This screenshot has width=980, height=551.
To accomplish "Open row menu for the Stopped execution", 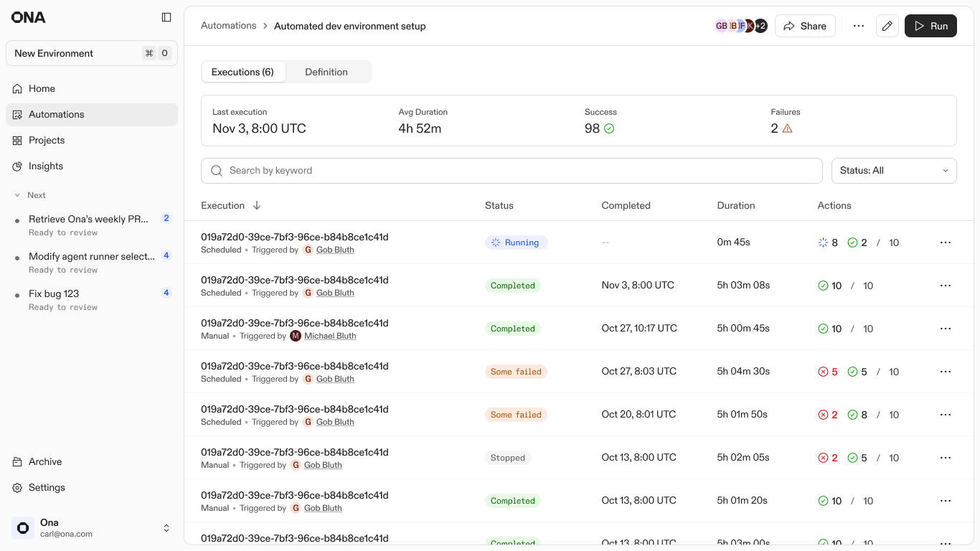I will 945,458.
